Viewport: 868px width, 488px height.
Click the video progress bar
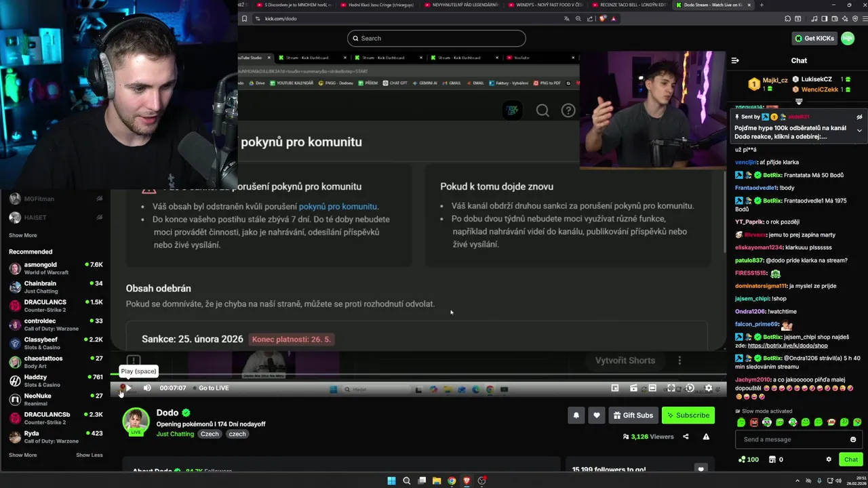[x=418, y=374]
